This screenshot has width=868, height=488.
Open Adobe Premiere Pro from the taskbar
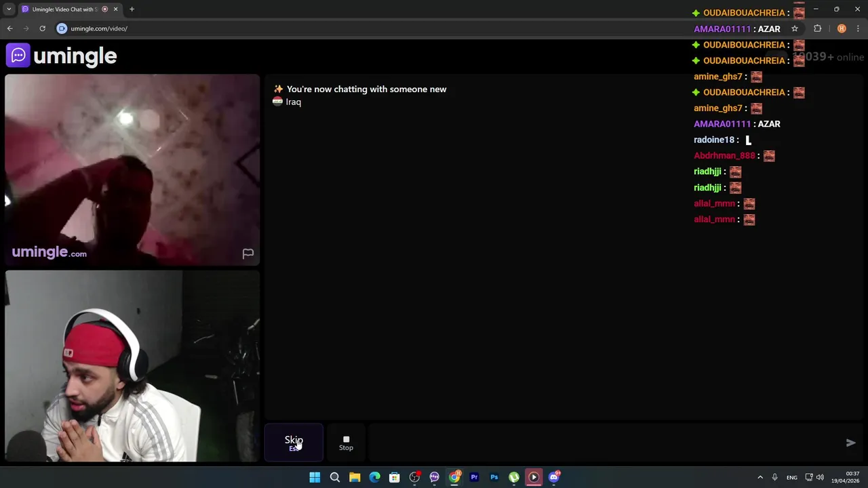[474, 477]
